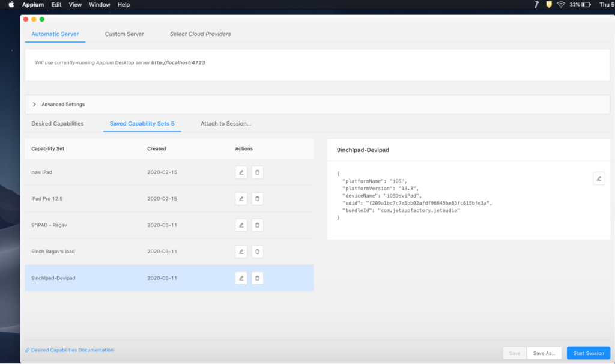Screen dimensions: 615x364
Task: Open the View menu
Action: click(x=75, y=5)
